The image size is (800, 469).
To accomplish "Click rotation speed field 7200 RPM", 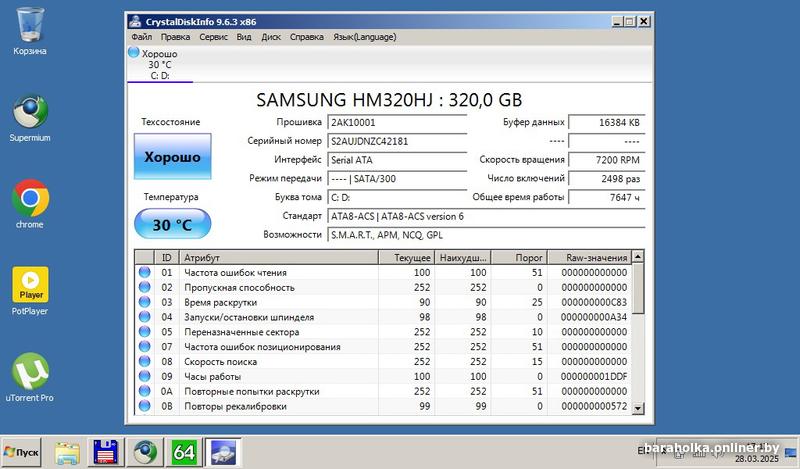I will [x=607, y=160].
